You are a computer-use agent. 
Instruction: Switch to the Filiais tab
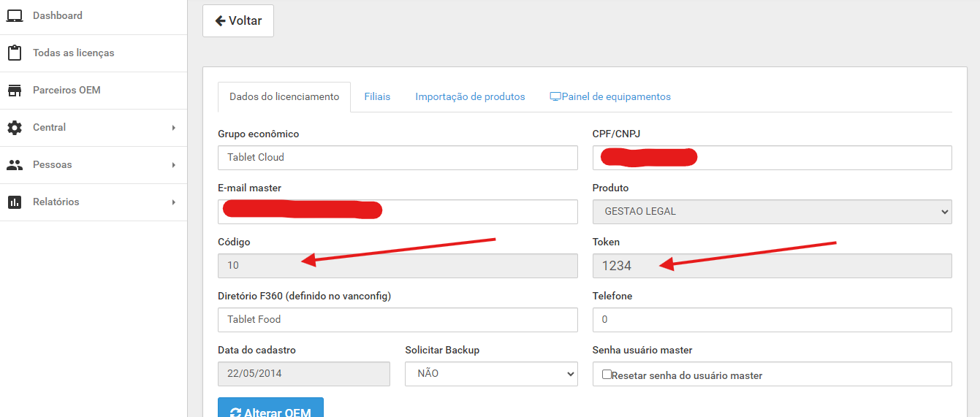click(x=377, y=96)
